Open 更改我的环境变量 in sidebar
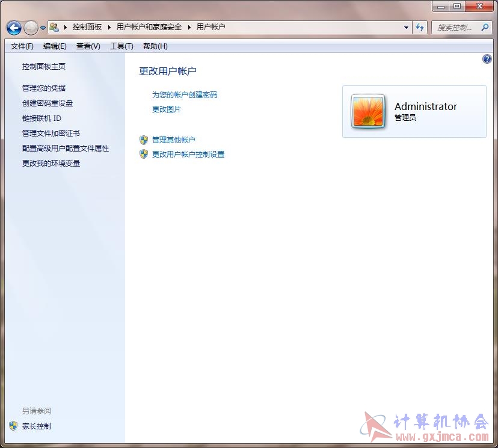 (51, 163)
